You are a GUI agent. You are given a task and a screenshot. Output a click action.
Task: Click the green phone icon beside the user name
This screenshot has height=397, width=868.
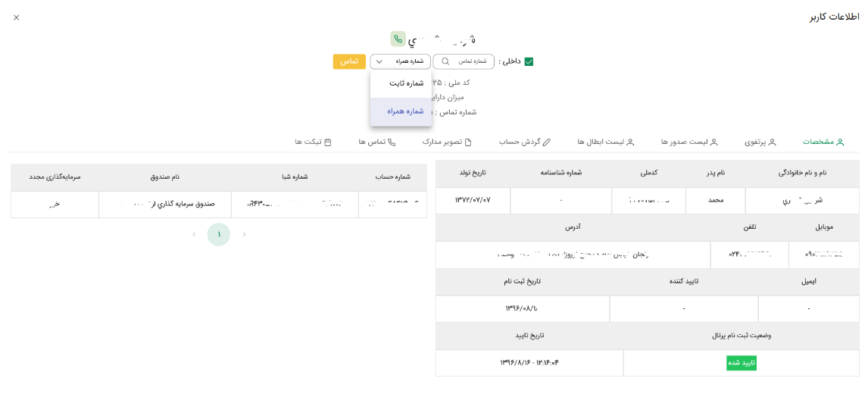tap(398, 39)
